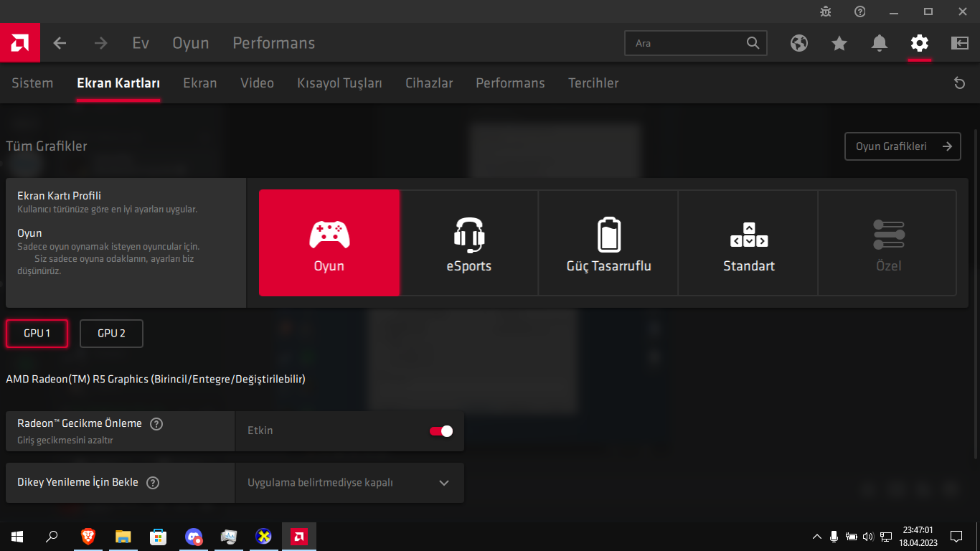Switch to the Tercihler tab

pyautogui.click(x=593, y=83)
